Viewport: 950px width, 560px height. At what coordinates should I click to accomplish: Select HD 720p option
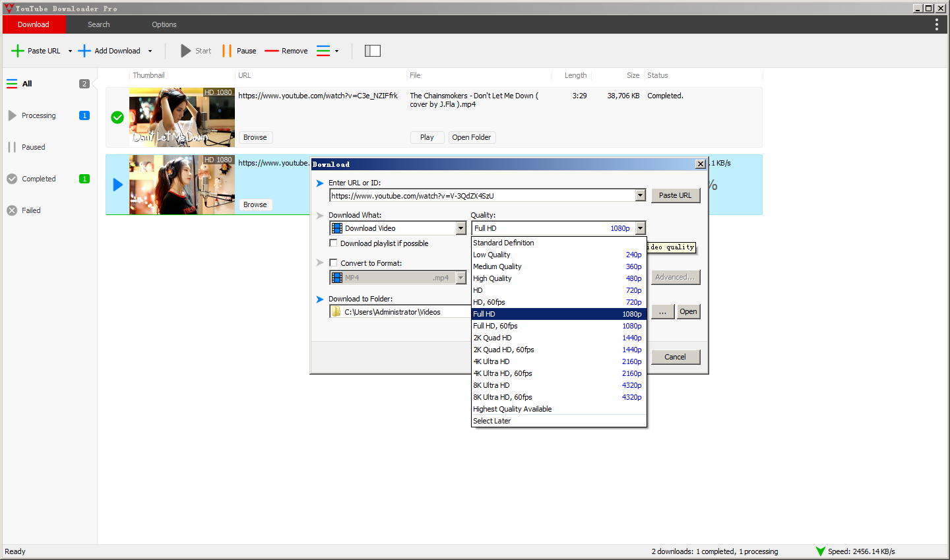click(559, 290)
